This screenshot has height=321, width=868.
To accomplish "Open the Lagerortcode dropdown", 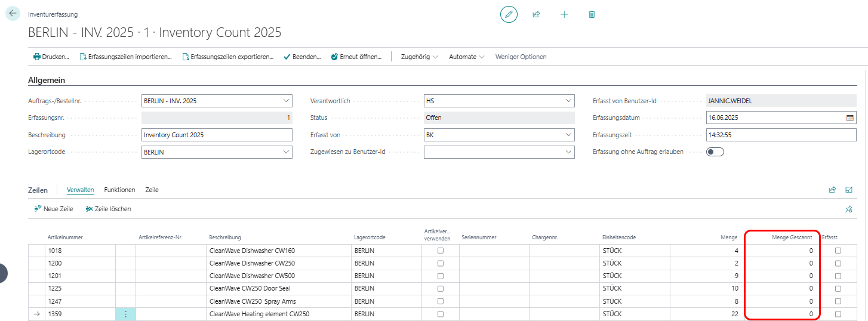I will click(x=286, y=152).
